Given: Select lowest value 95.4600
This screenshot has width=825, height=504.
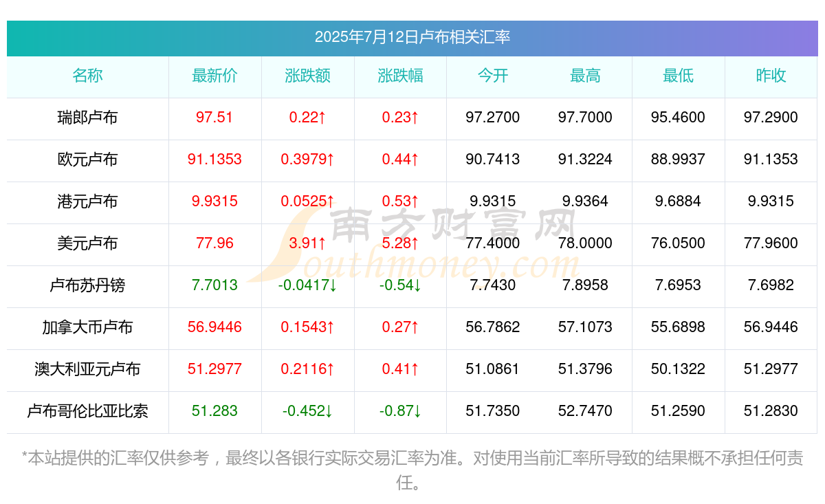Looking at the screenshot, I should point(678,118).
